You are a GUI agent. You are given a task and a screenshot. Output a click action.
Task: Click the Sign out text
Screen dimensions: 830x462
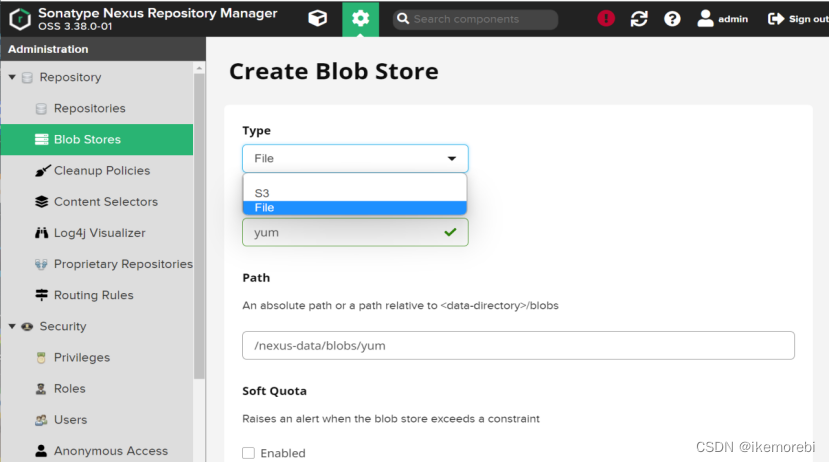(x=808, y=19)
